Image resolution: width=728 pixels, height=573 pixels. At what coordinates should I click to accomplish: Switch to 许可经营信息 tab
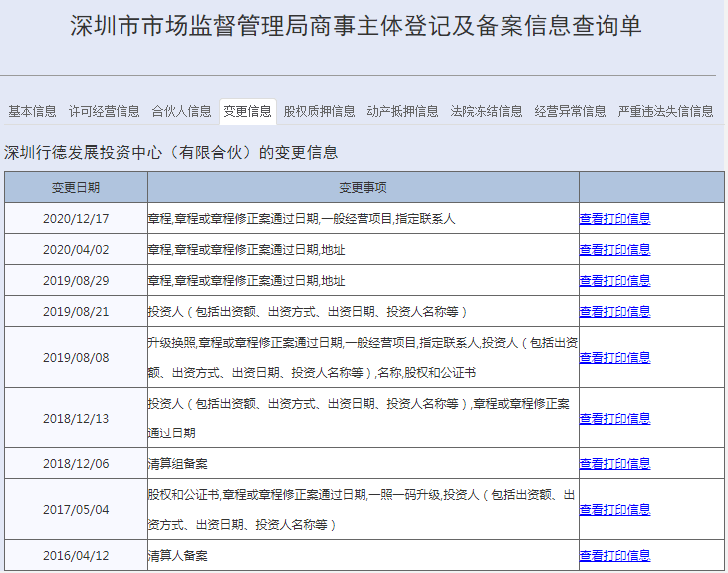[104, 111]
